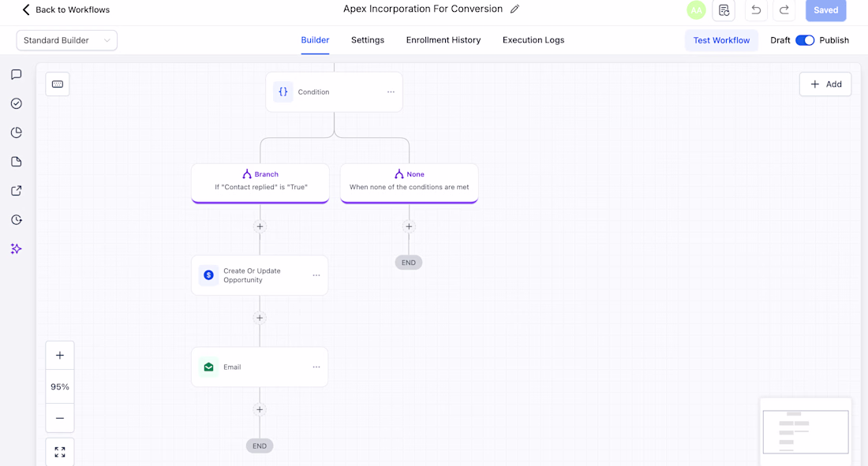Image resolution: width=868 pixels, height=466 pixels.
Task: Toggle the Draft/Publish switch
Action: [804, 40]
